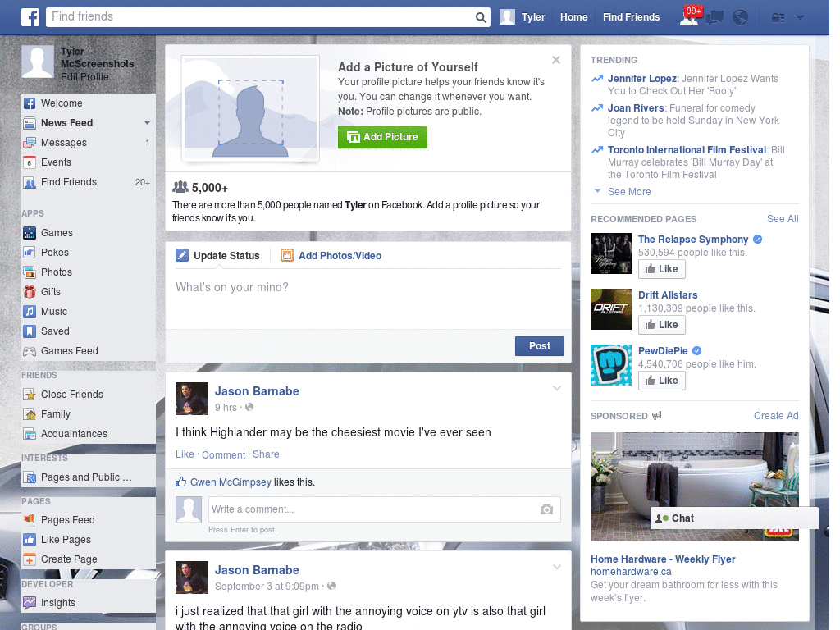Share the Highlander post
This screenshot has height=630, width=840.
click(266, 454)
